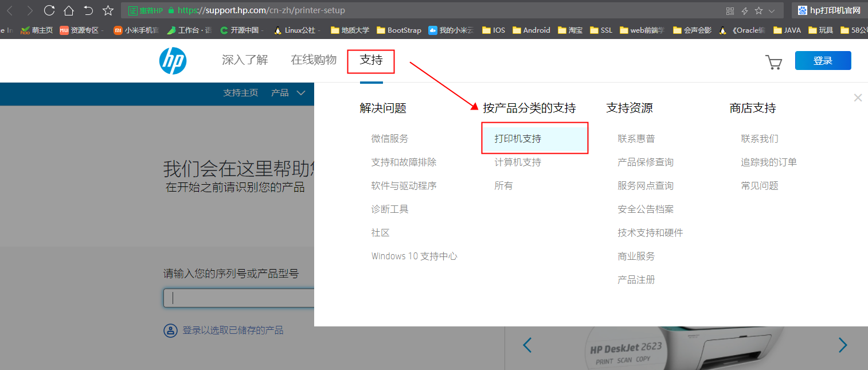
Task: Expand the 产品 dropdown in support navigation
Action: (x=287, y=93)
